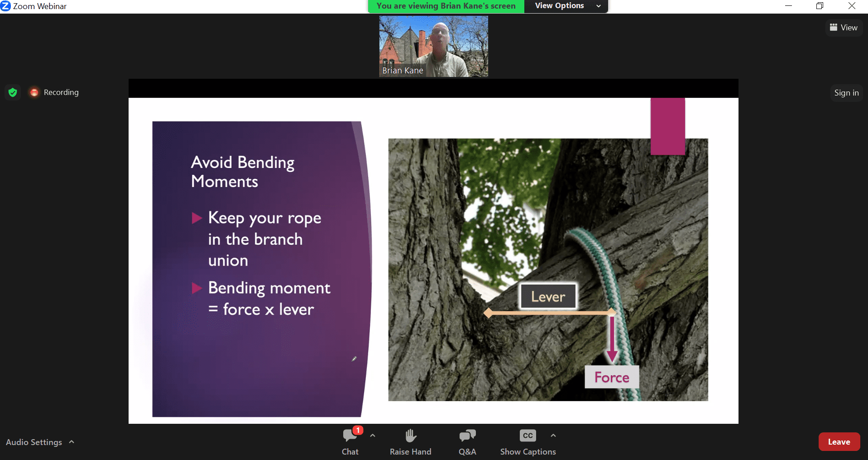Click the red Recording indicator icon

[34, 92]
